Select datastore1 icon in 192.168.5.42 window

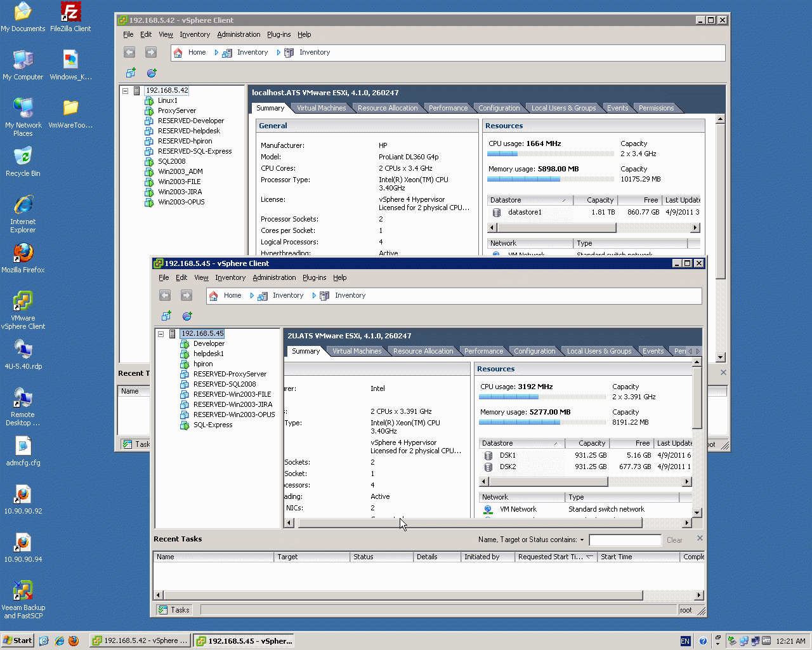click(x=497, y=212)
